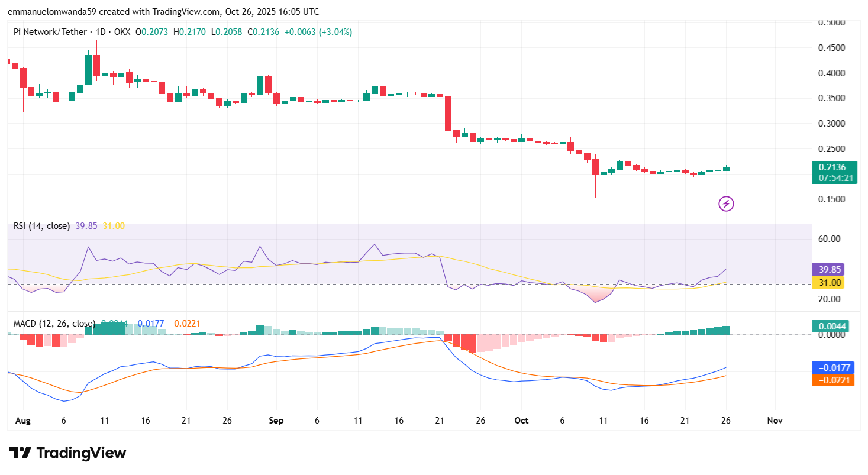Click the TradingView logo at bottom

(67, 453)
